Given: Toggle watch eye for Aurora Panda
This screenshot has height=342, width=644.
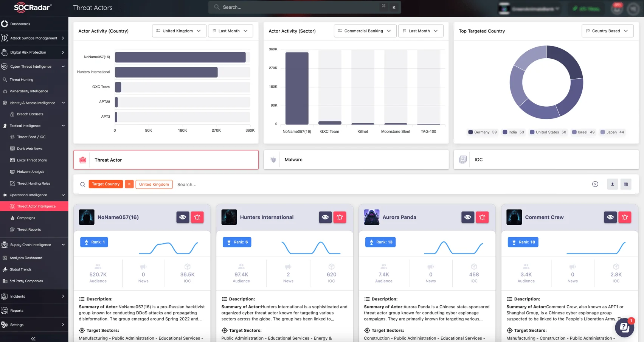Looking at the screenshot, I should 468,217.
